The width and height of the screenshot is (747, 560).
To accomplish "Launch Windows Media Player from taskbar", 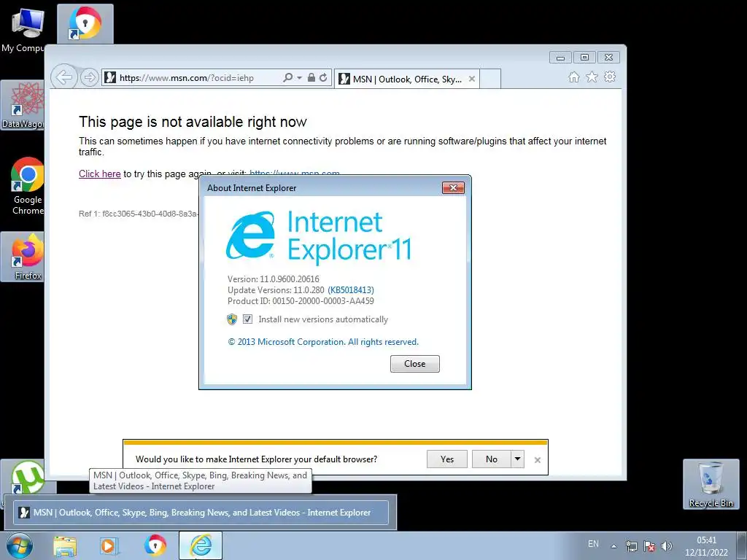I will 109,545.
